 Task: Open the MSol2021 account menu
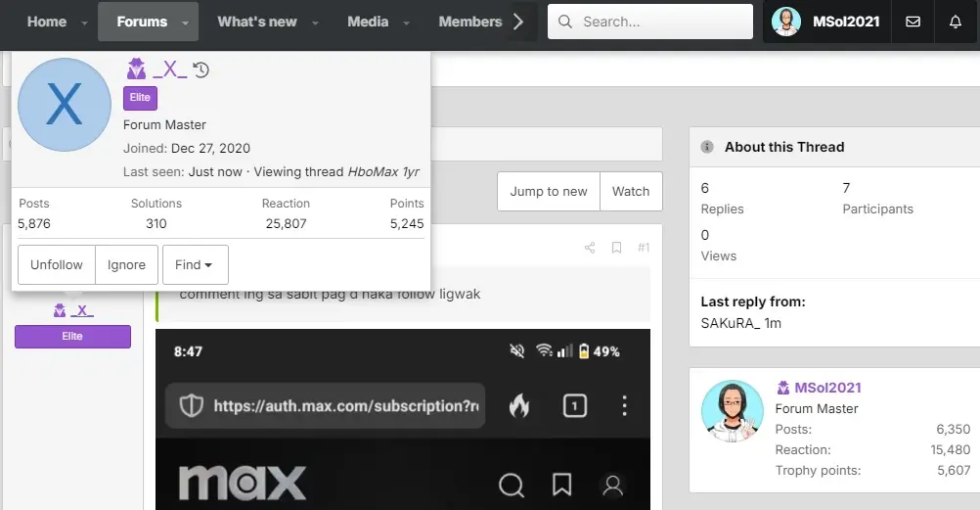coord(826,22)
